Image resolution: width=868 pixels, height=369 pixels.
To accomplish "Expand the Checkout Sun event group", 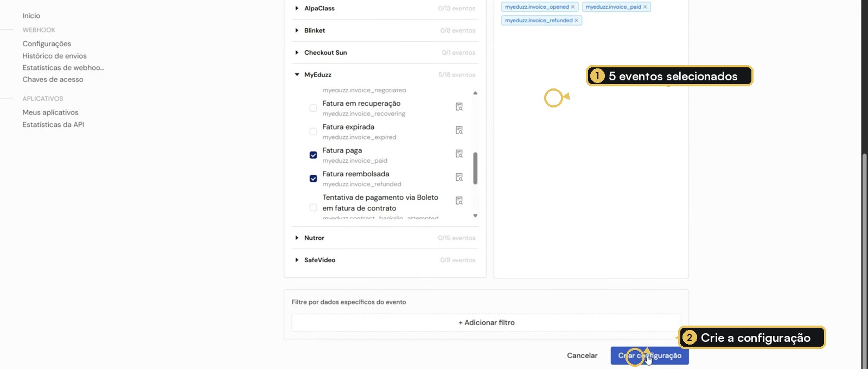I will 297,53.
